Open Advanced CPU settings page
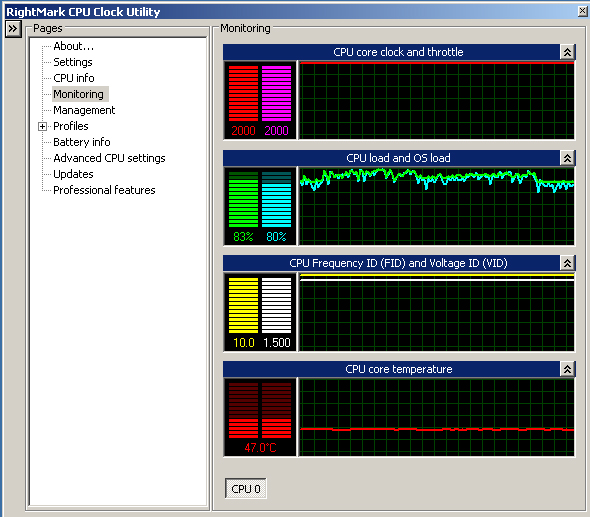 tap(109, 158)
